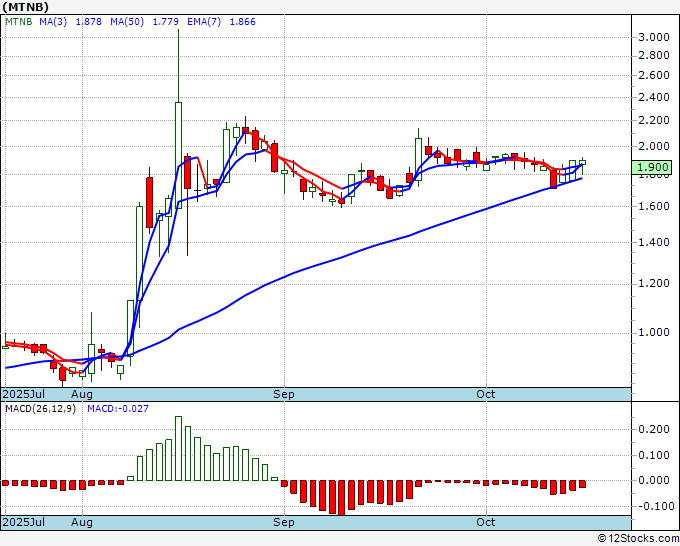Click the 3.000 price axis label
680x546 pixels.
654,37
